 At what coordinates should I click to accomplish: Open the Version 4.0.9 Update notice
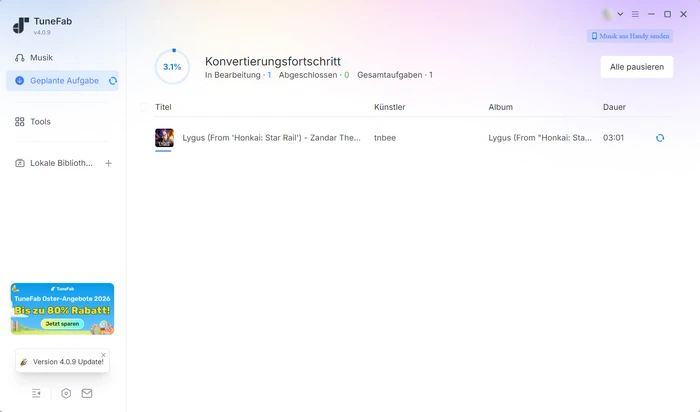coord(62,361)
